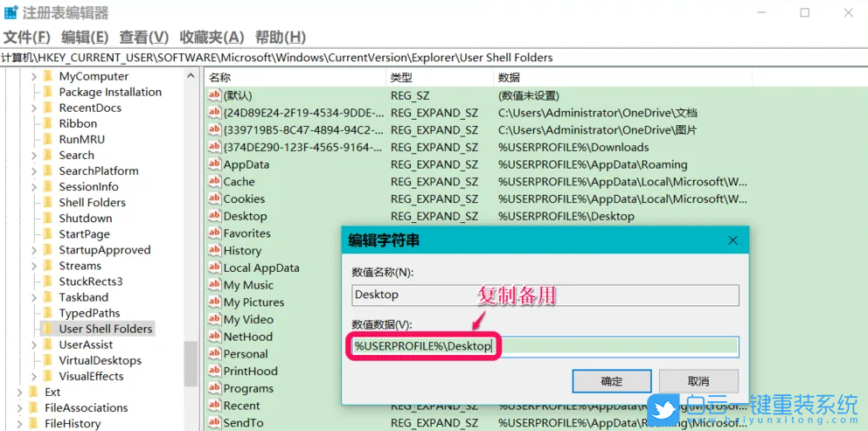This screenshot has height=431, width=868.
Task: Select the Shell Folders tree key
Action: (x=92, y=203)
